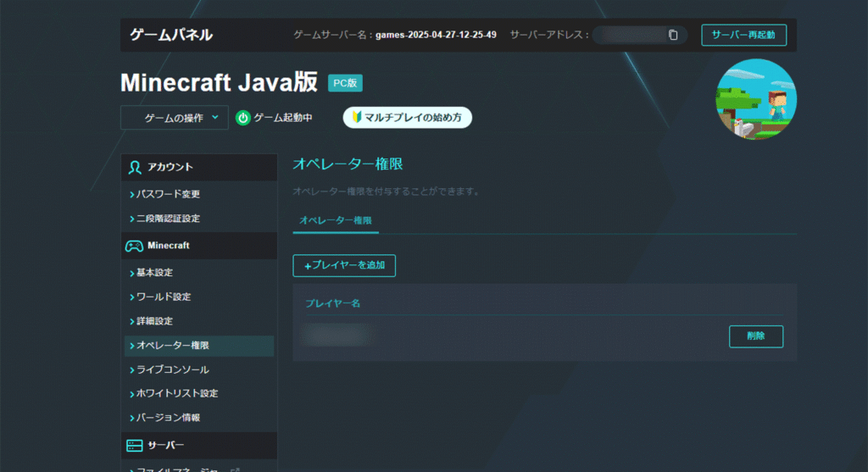Click the Minecraft Java版 heading
Image resolution: width=868 pixels, height=472 pixels.
pos(219,83)
